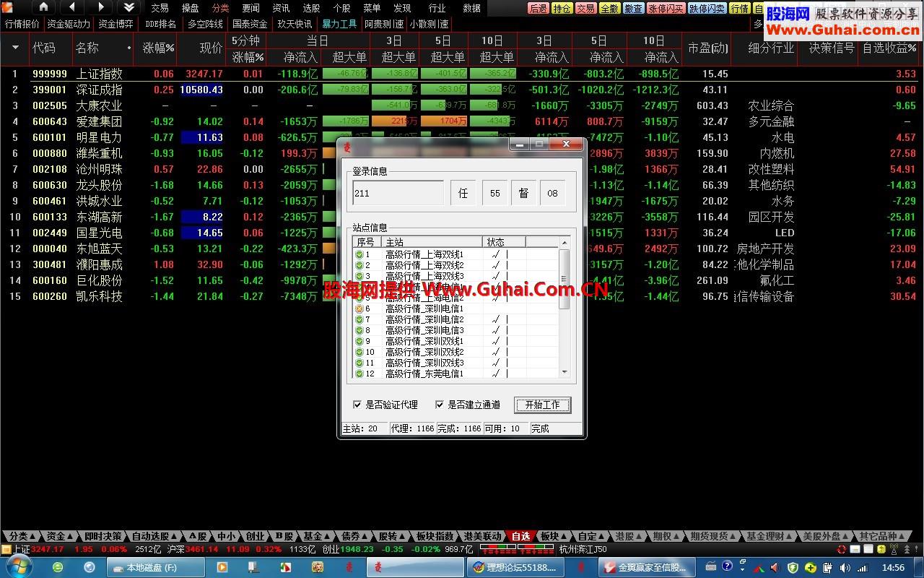The height and width of the screenshot is (578, 924).
Task: Open the 数据 menu
Action: [x=471, y=8]
